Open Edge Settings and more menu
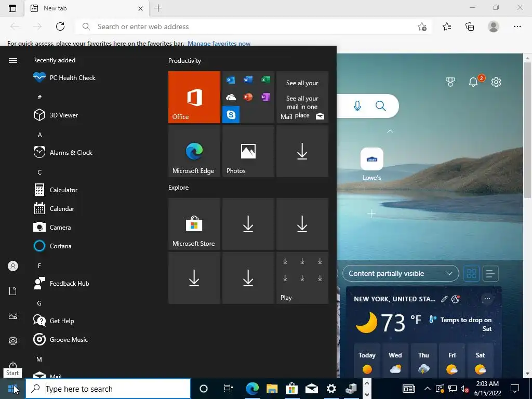The height and width of the screenshot is (399, 532). (517, 26)
